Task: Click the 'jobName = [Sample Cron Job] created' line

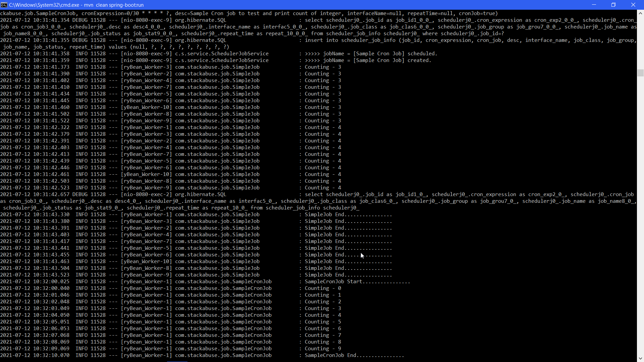Action: [376, 60]
